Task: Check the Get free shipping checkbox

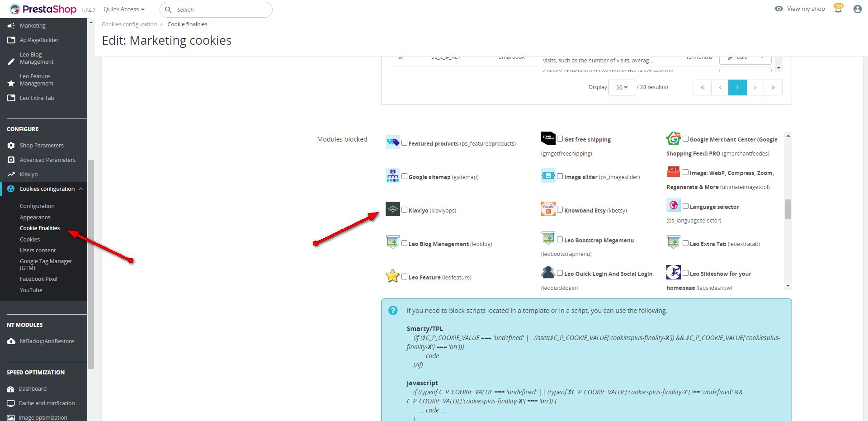Action: (x=560, y=139)
